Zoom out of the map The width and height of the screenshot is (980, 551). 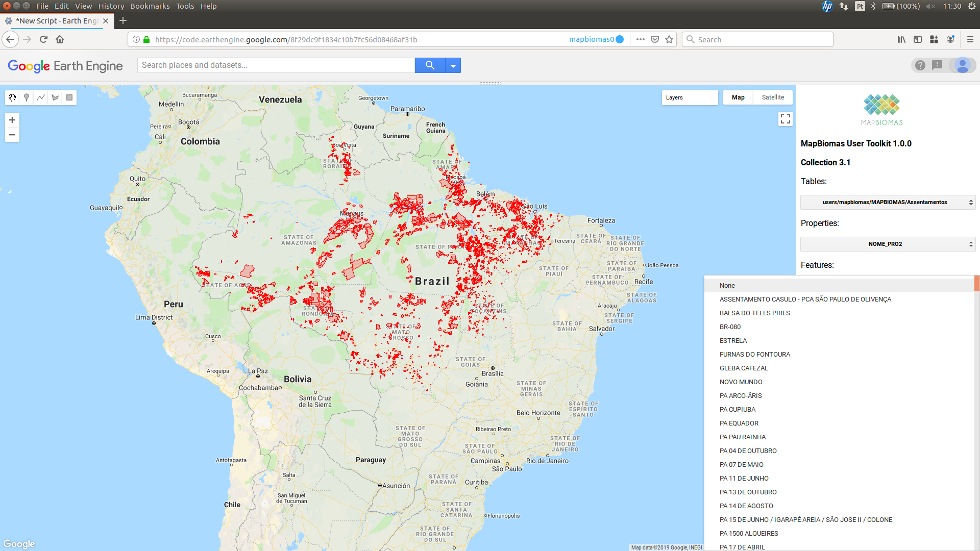coord(12,135)
